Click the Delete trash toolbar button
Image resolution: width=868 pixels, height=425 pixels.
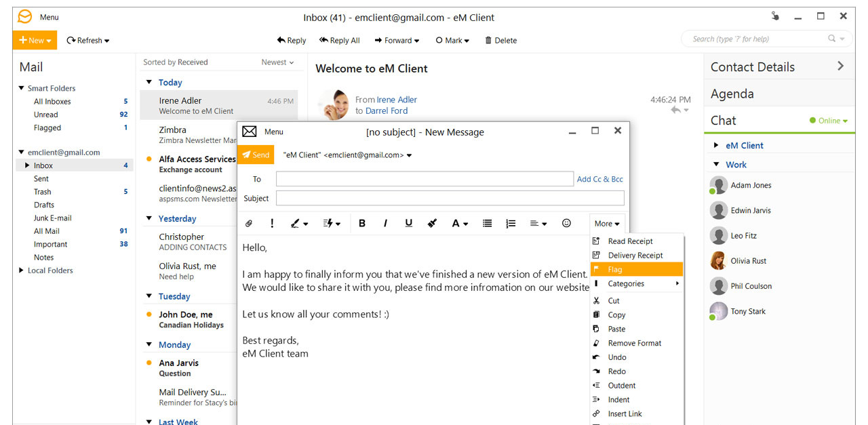(x=501, y=41)
